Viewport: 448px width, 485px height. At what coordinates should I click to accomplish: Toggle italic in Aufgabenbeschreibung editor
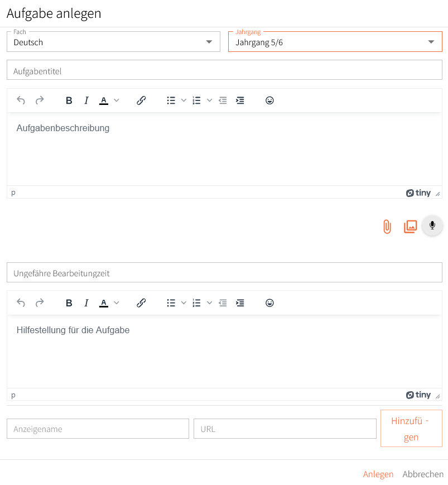point(86,100)
